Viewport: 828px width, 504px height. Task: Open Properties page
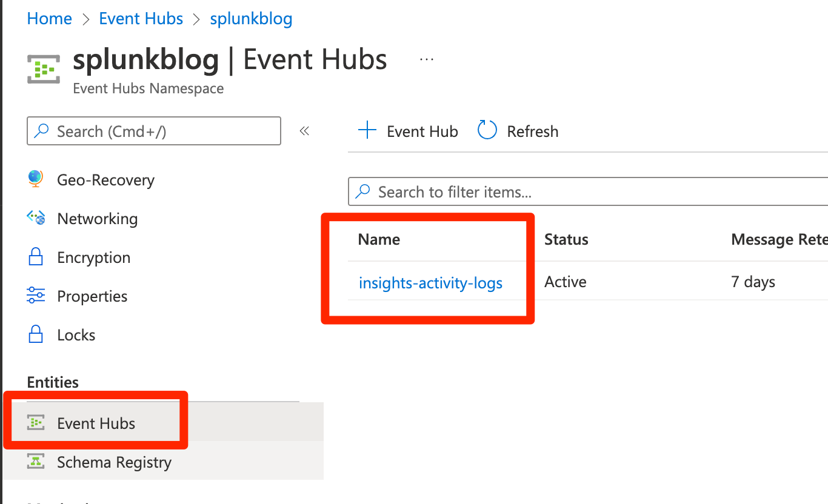pyautogui.click(x=92, y=296)
